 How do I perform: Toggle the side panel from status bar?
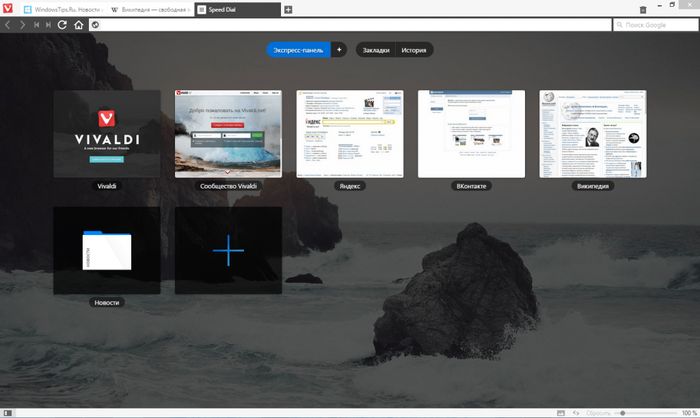pyautogui.click(x=6, y=412)
